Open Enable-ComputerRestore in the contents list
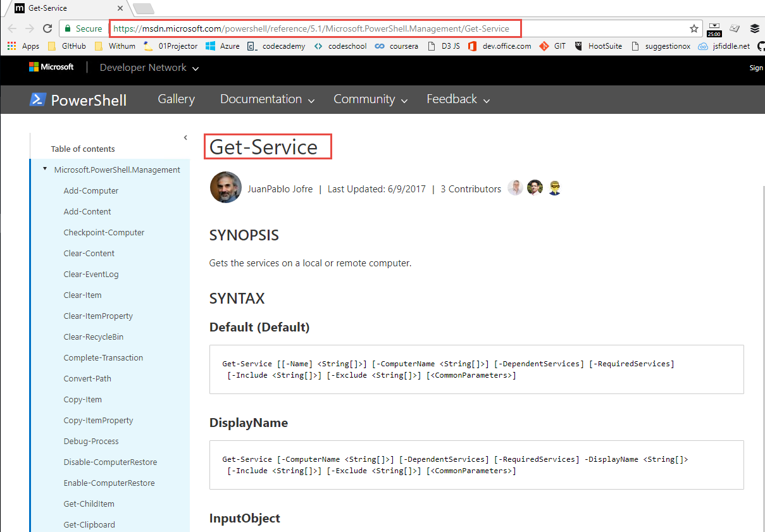Screen dimensions: 765x532 pyautogui.click(x=109, y=483)
